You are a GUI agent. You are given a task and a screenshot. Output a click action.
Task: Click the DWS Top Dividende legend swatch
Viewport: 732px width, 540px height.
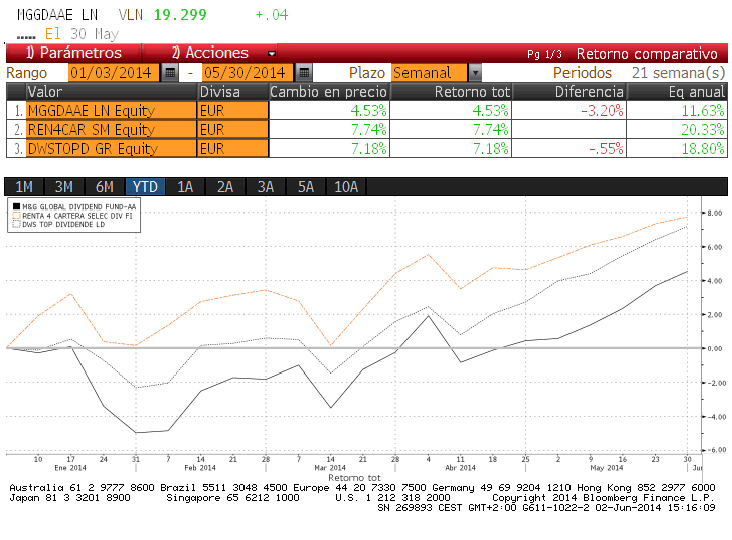pos(16,224)
